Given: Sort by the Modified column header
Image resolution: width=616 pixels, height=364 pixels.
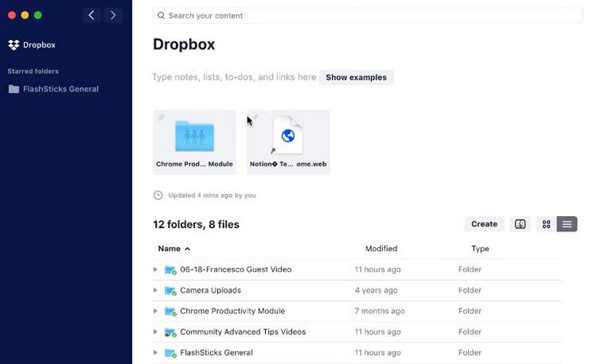Looking at the screenshot, I should (381, 249).
